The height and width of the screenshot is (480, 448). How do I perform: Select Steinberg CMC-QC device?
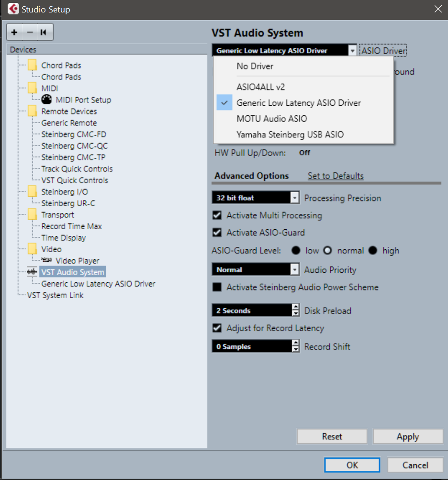click(74, 145)
